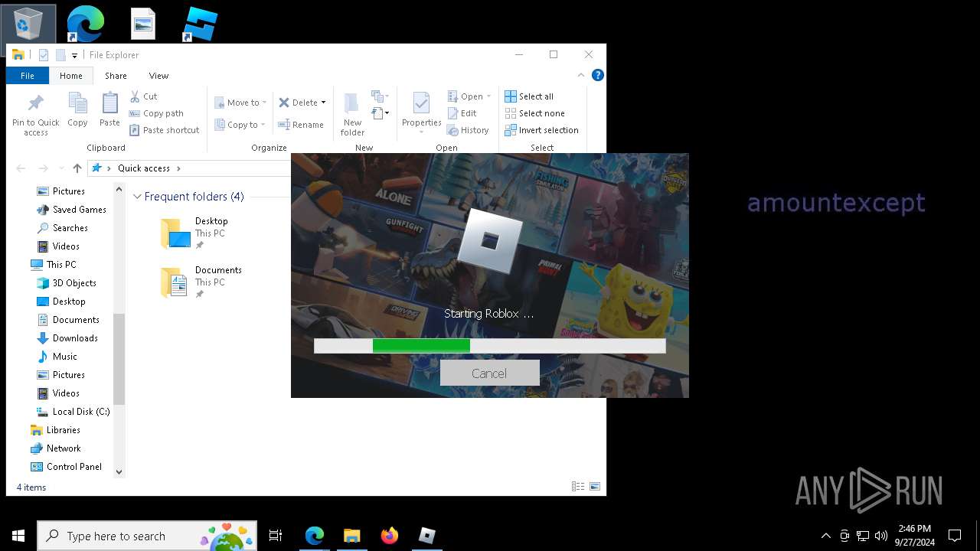
Task: Collapse the Frequent folders group
Action: tap(137, 197)
